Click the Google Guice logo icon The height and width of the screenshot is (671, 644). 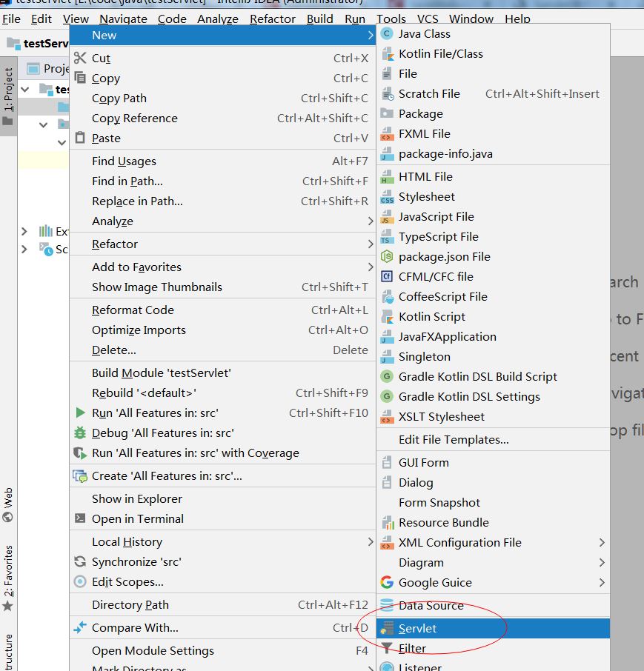(387, 582)
